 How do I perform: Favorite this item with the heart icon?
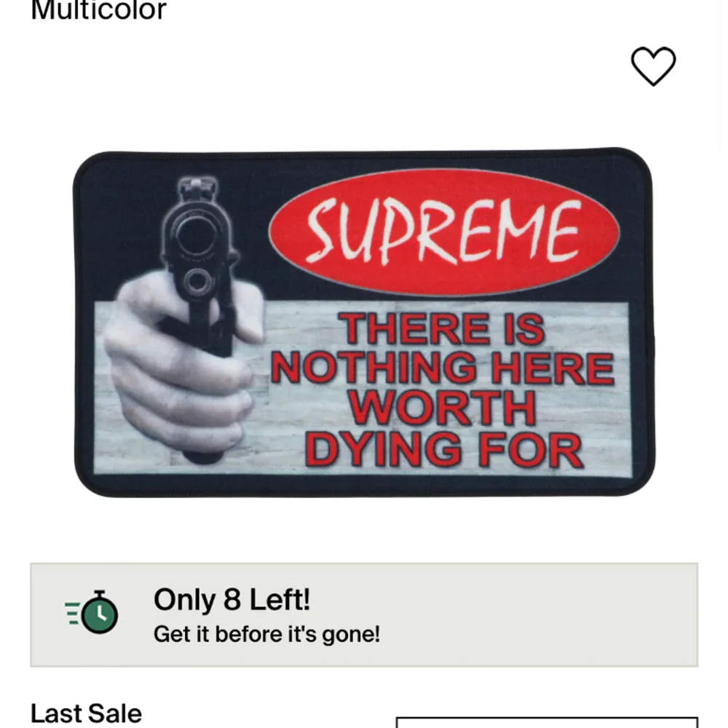point(653,66)
